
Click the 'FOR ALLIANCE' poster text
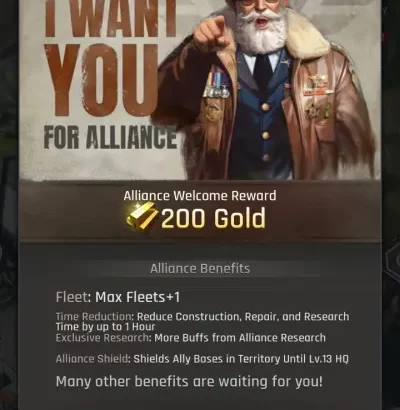(x=110, y=138)
